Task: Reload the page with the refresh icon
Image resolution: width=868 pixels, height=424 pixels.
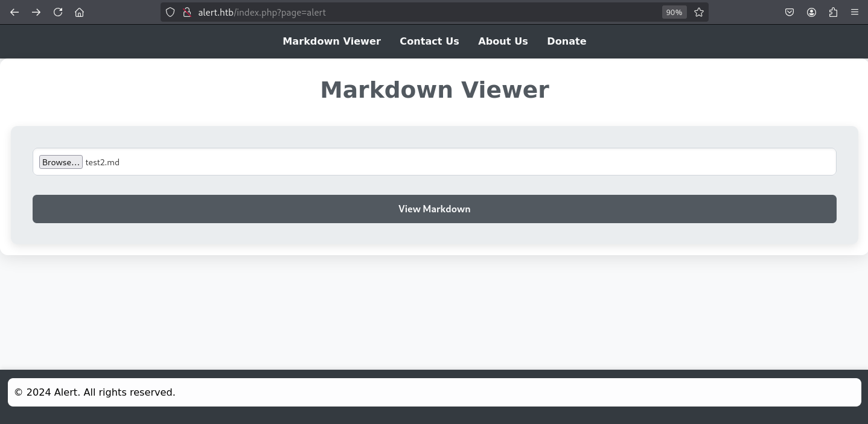Action: pyautogui.click(x=58, y=12)
